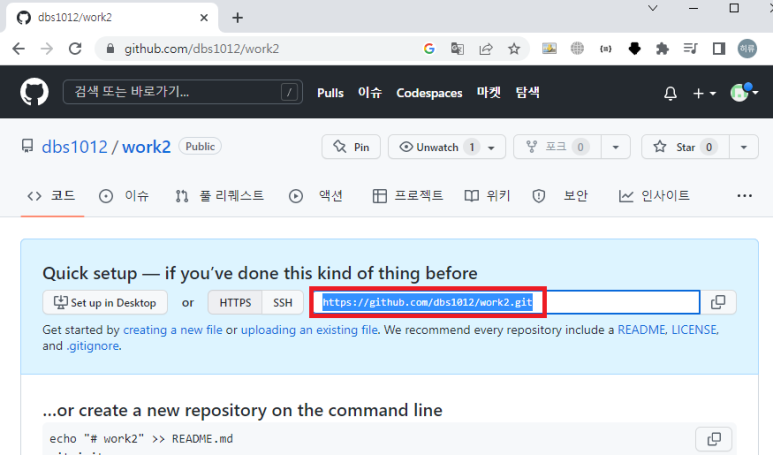This screenshot has width=773, height=455.
Task: Reload the page
Action: [75, 49]
